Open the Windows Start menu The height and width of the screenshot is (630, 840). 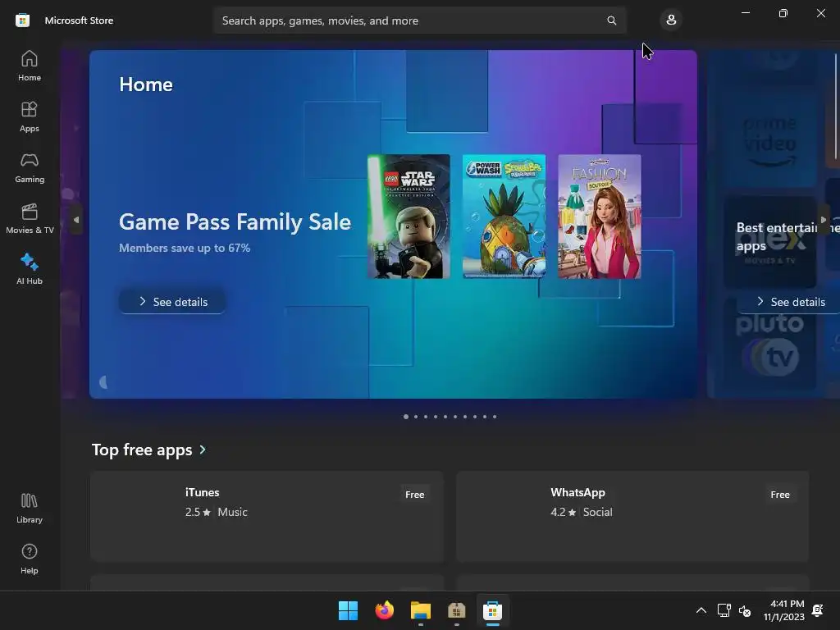point(348,610)
